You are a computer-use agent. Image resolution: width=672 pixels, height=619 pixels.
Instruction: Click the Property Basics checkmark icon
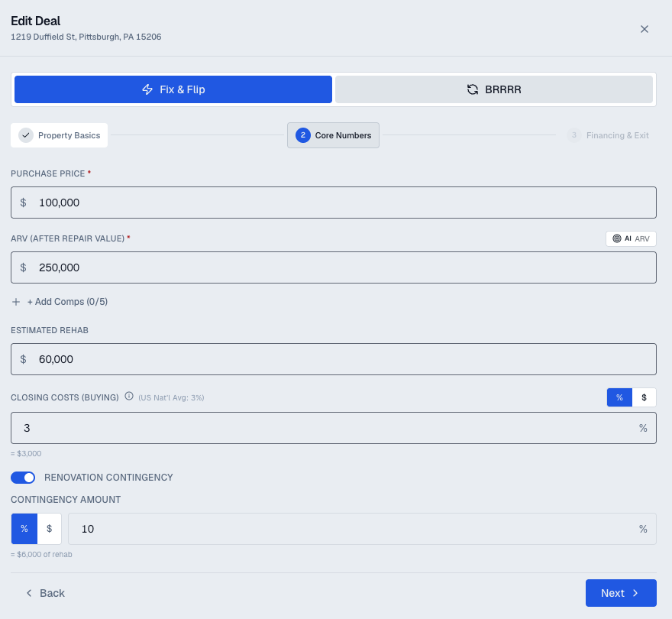26,135
